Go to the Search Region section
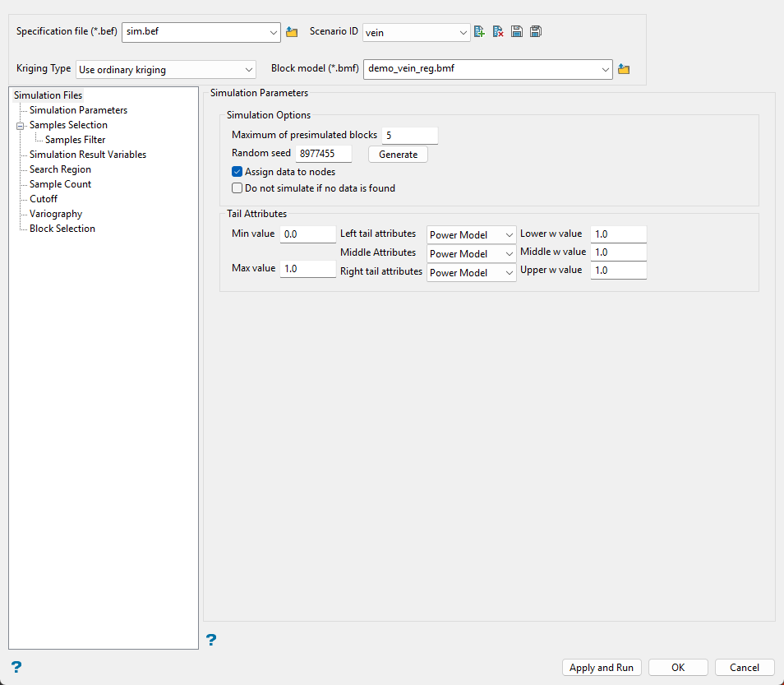 [60, 169]
